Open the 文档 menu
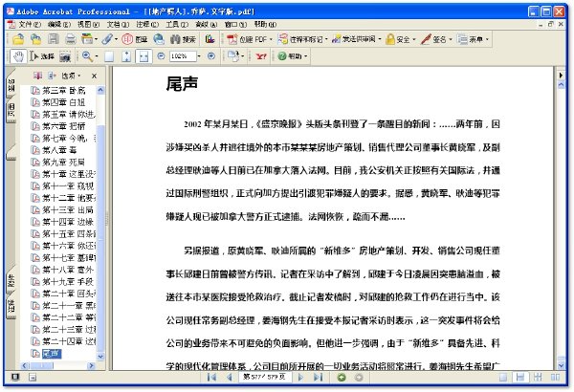Screen dimensions: 574x392 [118, 24]
